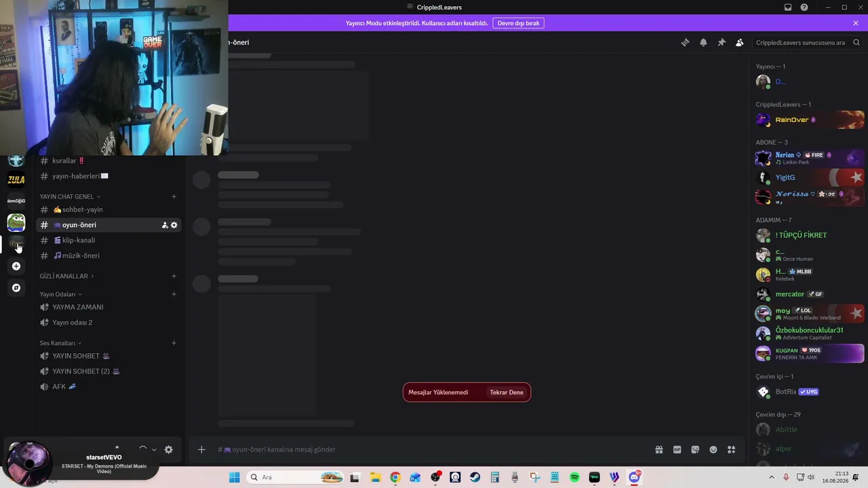Open the emoji picker
Viewport: 868px width, 488px height.
[713, 449]
